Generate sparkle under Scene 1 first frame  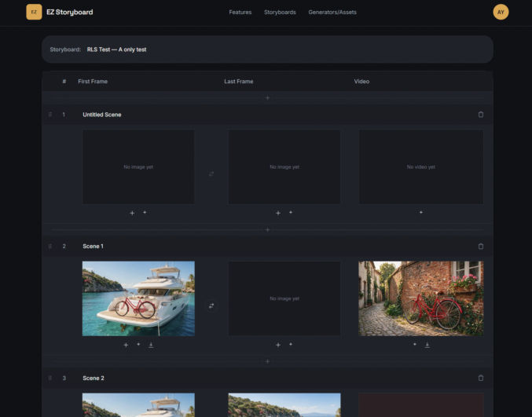[138, 344]
